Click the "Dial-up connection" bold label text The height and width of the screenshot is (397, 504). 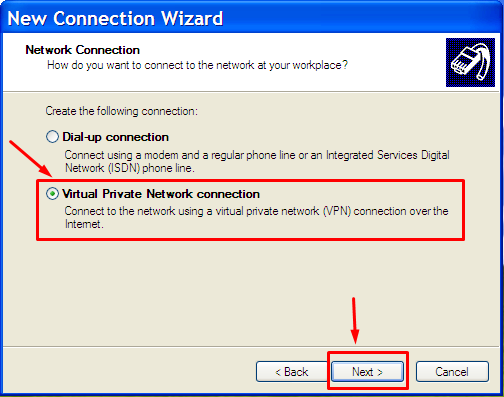(115, 137)
